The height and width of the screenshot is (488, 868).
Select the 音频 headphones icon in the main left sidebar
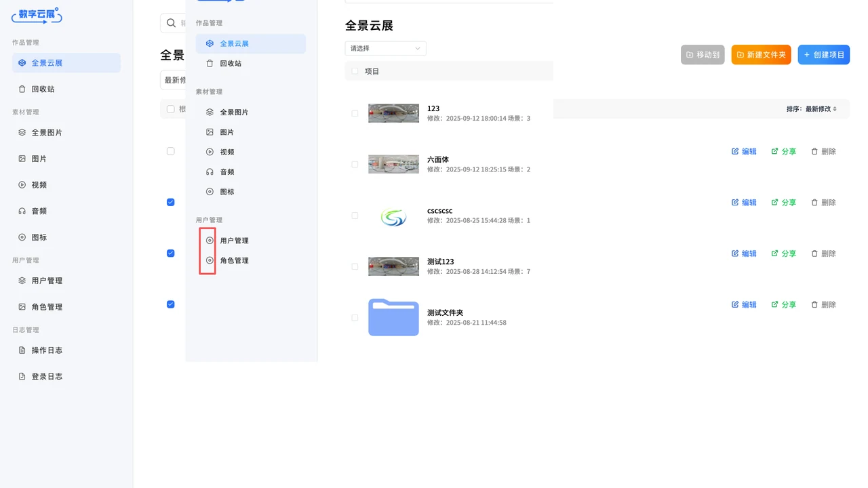pos(22,211)
